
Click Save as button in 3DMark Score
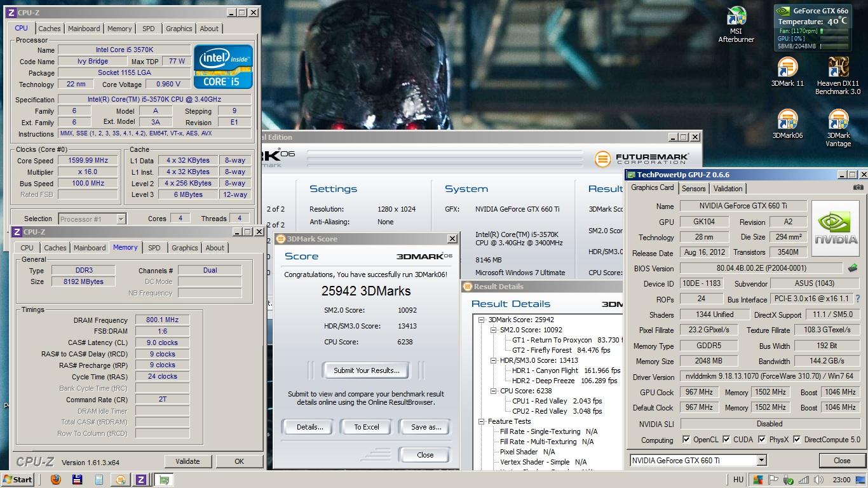pos(426,427)
